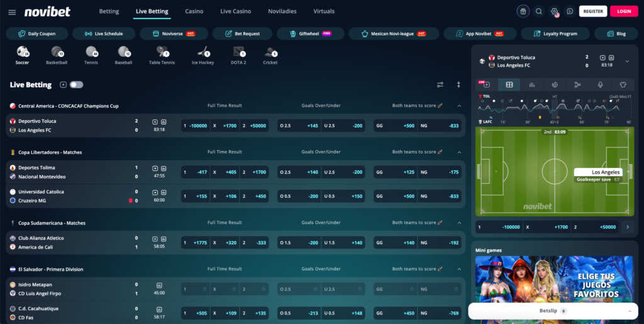Select the Table Tennis sport icon

162,55
